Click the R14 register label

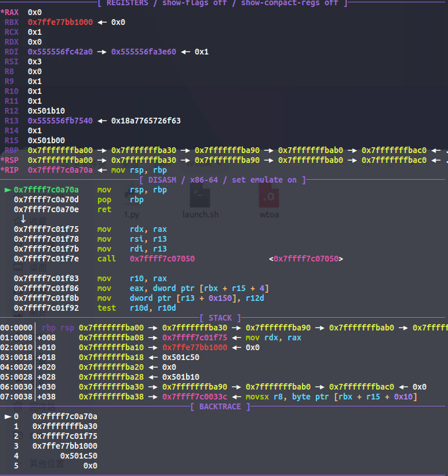click(12, 131)
